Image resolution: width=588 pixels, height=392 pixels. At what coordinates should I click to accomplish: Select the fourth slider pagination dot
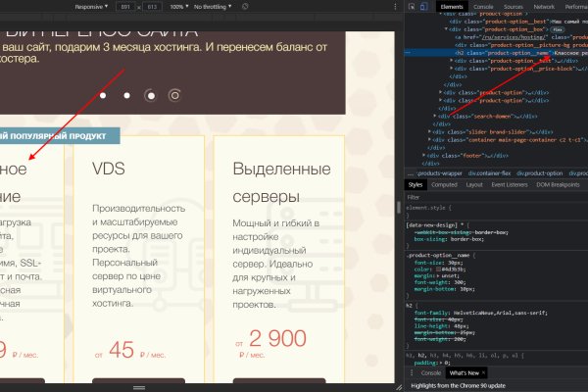(174, 95)
